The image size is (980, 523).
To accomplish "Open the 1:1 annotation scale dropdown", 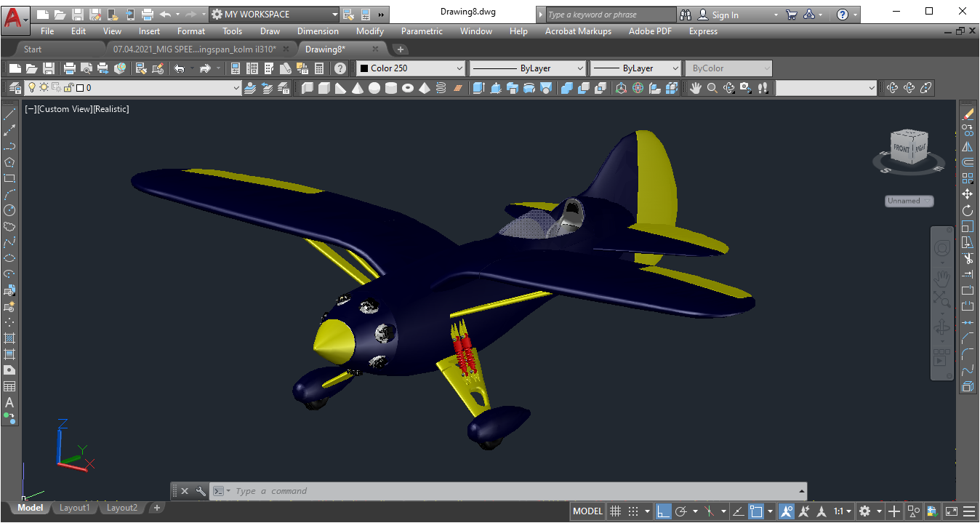I will coord(843,511).
